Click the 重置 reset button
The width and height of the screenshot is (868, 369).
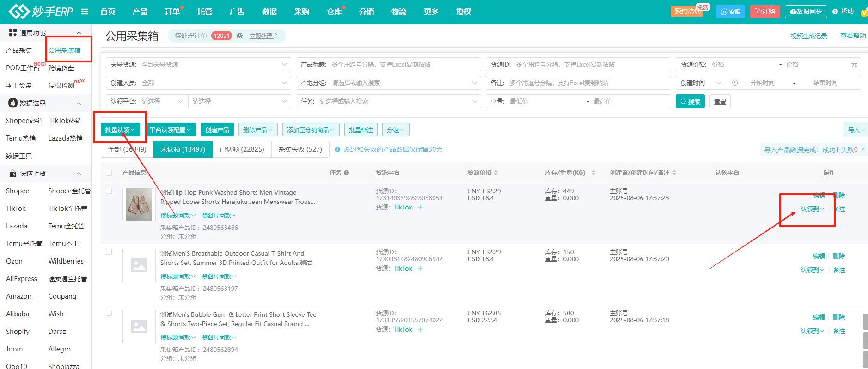720,101
